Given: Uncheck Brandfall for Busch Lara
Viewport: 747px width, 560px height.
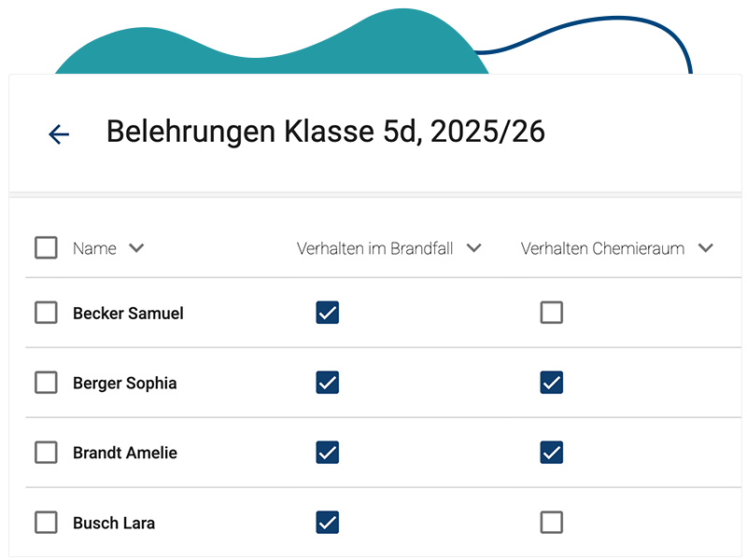Looking at the screenshot, I should pos(328,523).
